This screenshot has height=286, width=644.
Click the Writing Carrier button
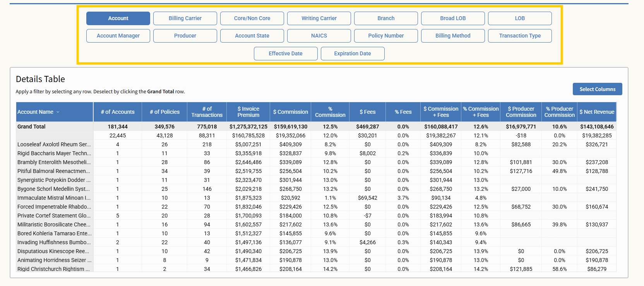click(x=319, y=18)
